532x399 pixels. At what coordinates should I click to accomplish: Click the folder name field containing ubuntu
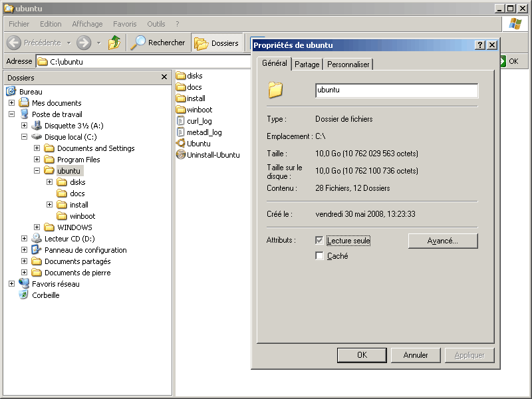[x=396, y=90]
